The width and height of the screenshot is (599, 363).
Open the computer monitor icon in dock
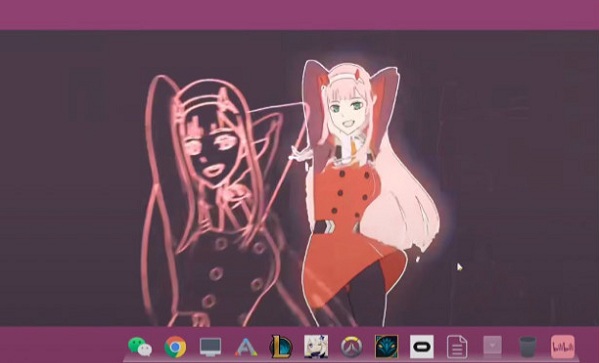pyautogui.click(x=210, y=347)
